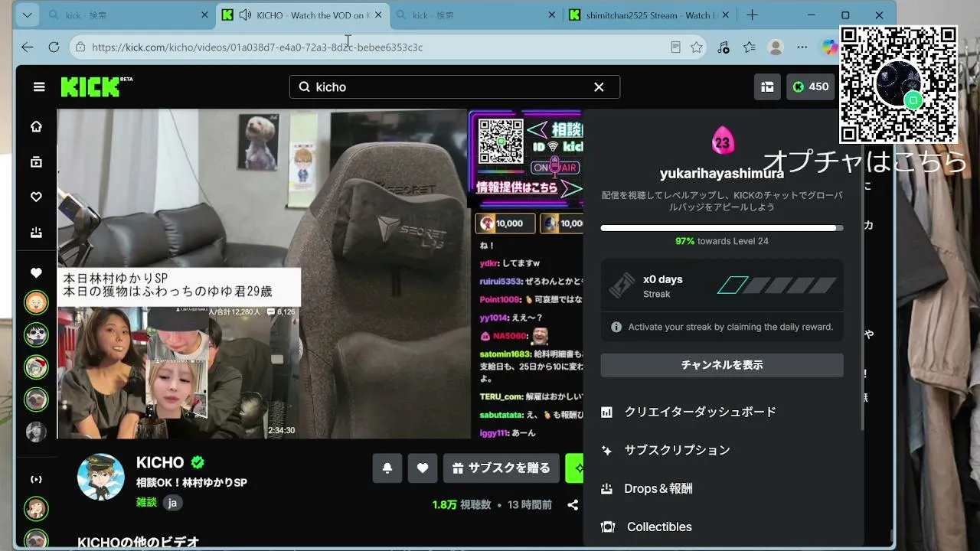This screenshot has height=551, width=980.
Task: Go back with the browser back arrow
Action: (28, 47)
